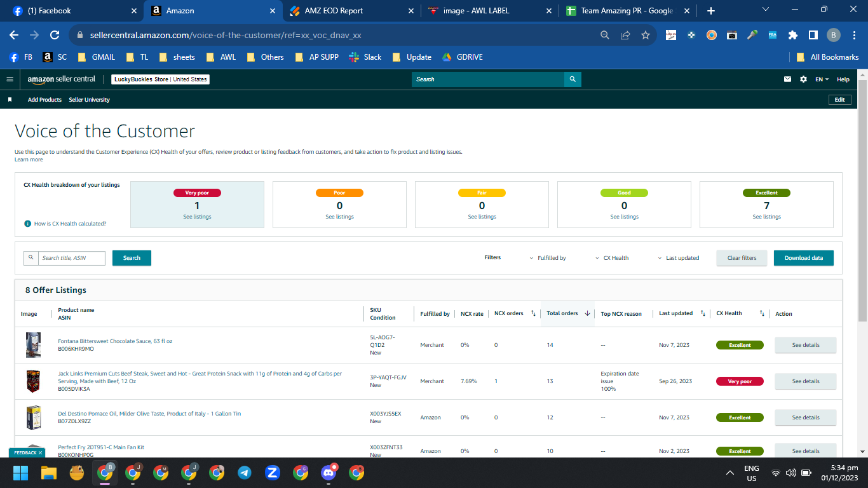Open the messages envelope icon
The width and height of the screenshot is (868, 488).
click(x=788, y=79)
